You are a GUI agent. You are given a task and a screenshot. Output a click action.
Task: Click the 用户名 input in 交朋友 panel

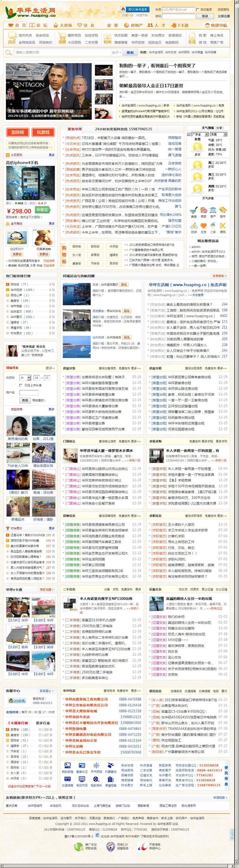(29, 393)
